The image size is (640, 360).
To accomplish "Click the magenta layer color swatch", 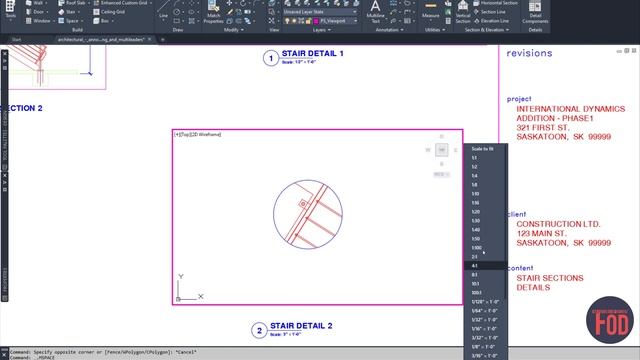I will pyautogui.click(x=316, y=21).
